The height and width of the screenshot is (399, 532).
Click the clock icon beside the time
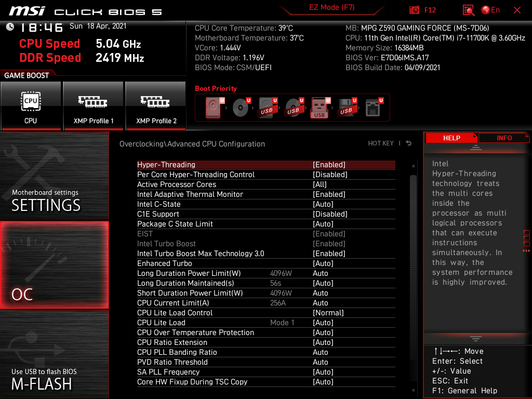pos(10,27)
